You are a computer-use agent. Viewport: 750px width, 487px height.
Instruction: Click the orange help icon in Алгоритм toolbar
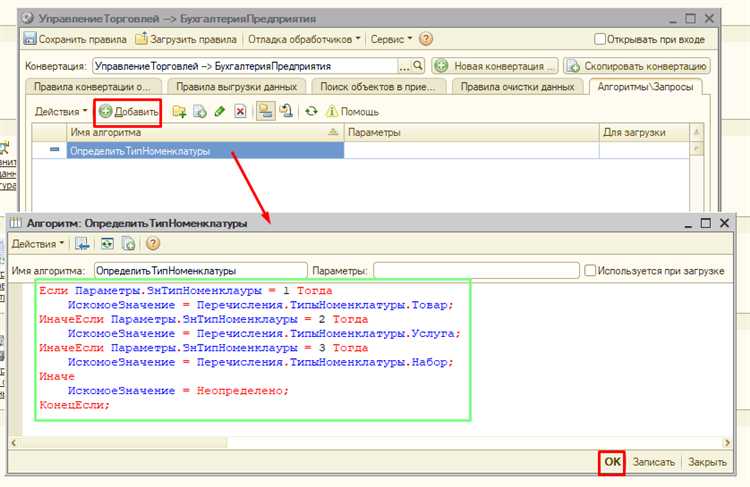click(153, 244)
